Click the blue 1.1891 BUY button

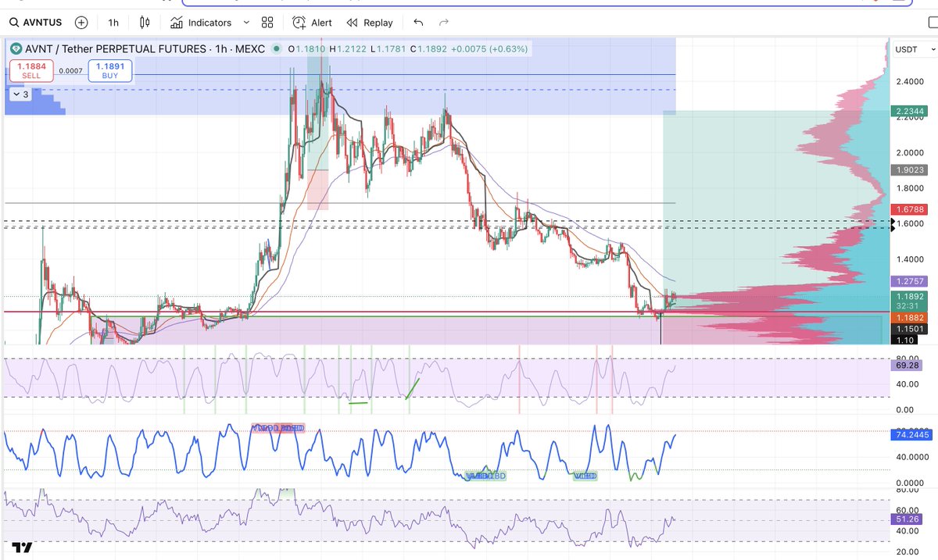tap(109, 71)
